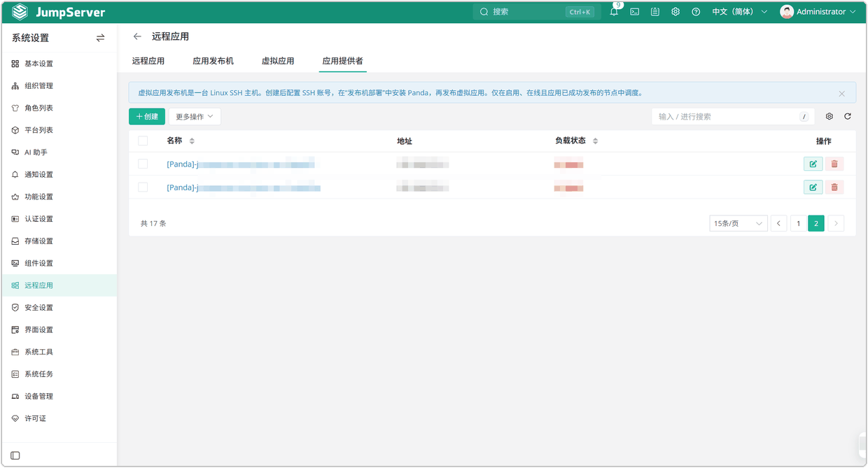Click the view switch icon beside 系统设置
The height and width of the screenshot is (468, 868).
tap(100, 38)
